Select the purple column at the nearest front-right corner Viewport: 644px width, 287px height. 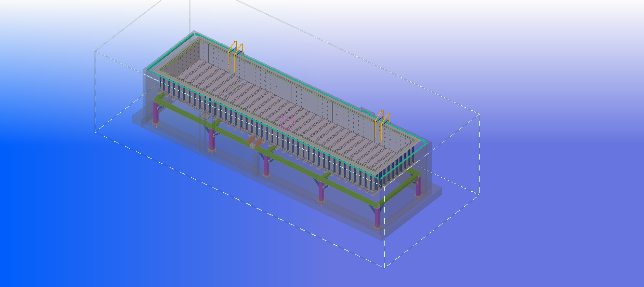tap(377, 217)
